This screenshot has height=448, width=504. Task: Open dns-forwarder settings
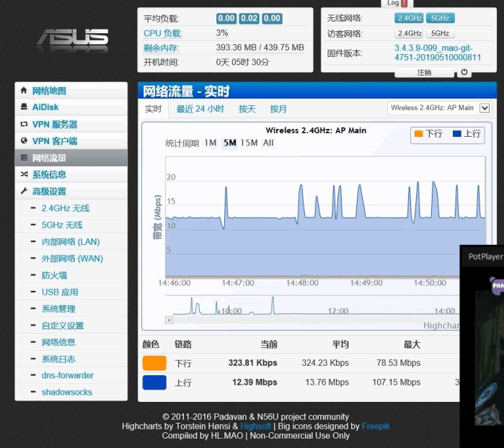(x=71, y=375)
